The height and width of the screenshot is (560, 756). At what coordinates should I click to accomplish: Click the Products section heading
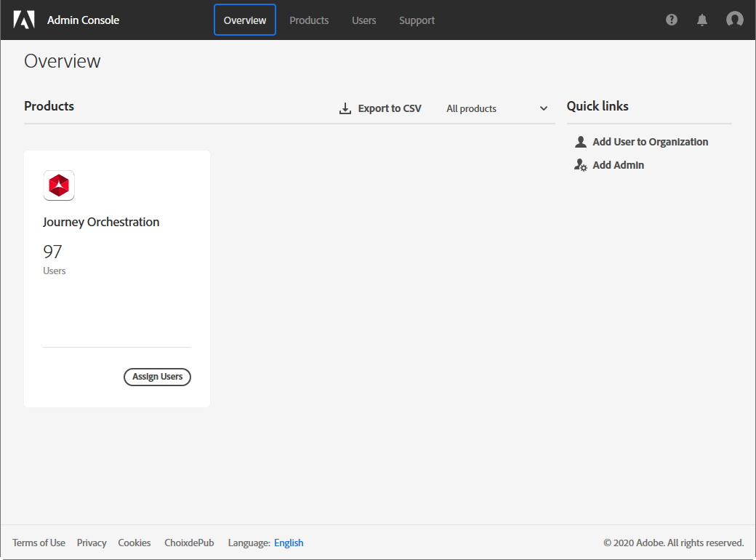(x=49, y=106)
